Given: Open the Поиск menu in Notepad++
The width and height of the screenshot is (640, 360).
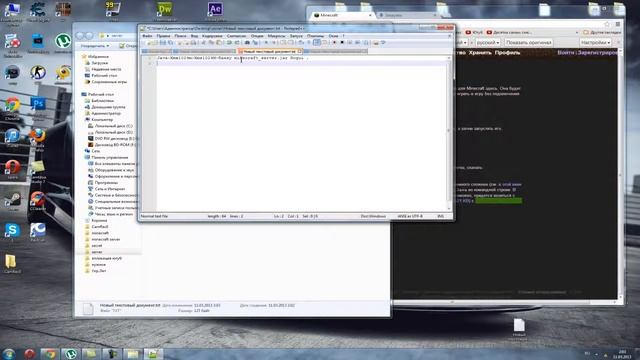Looking at the screenshot, I should coord(180,36).
